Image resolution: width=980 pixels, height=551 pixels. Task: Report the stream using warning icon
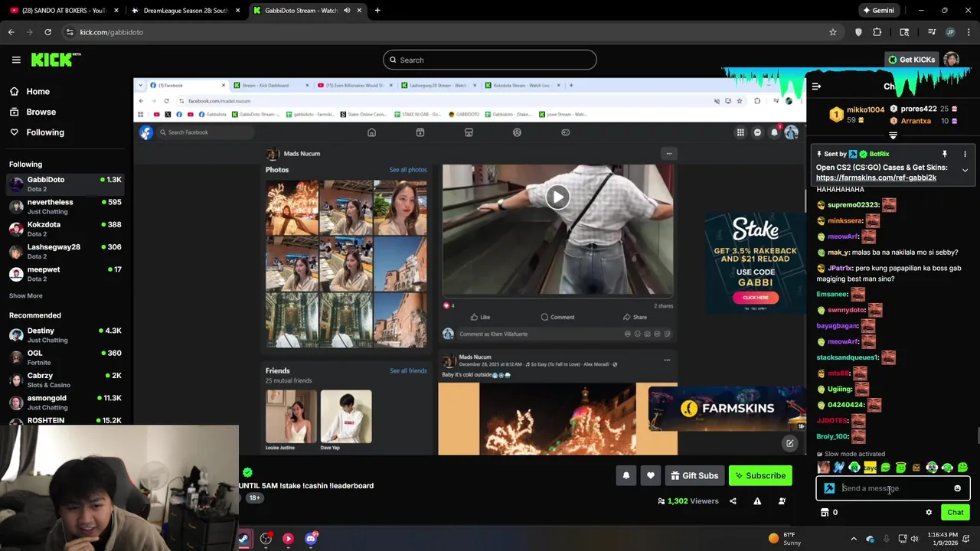[x=757, y=501]
